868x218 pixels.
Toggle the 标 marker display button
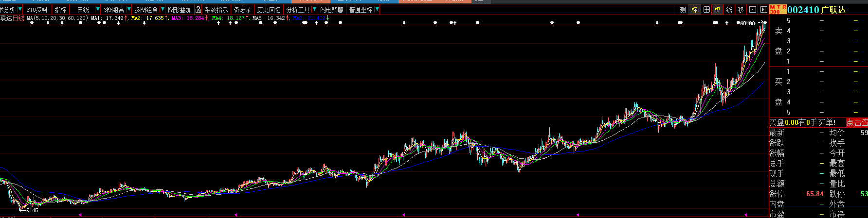[x=694, y=10]
